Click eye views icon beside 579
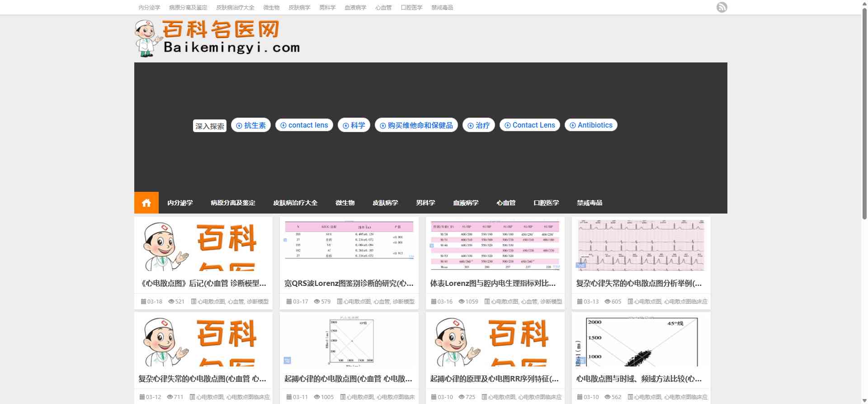868x404 pixels. click(317, 302)
